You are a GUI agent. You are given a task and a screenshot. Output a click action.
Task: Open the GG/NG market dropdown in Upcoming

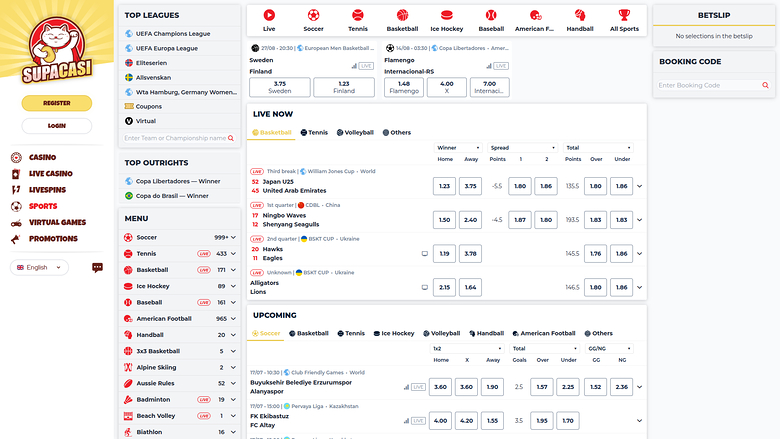(x=610, y=348)
